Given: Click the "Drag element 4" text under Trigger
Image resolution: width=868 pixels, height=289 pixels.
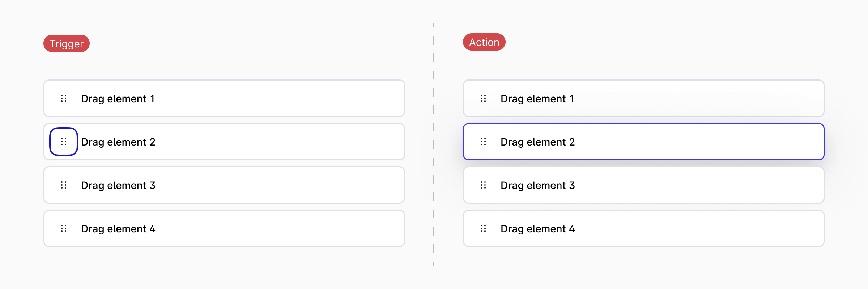Looking at the screenshot, I should click(x=118, y=229).
